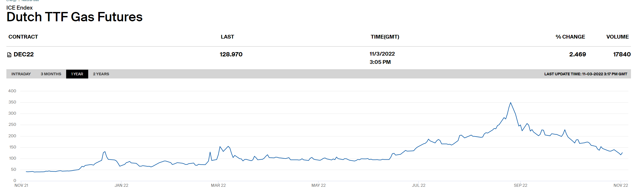Click the 250 y-axis label
This screenshot has width=644, height=191.
pos(12,124)
